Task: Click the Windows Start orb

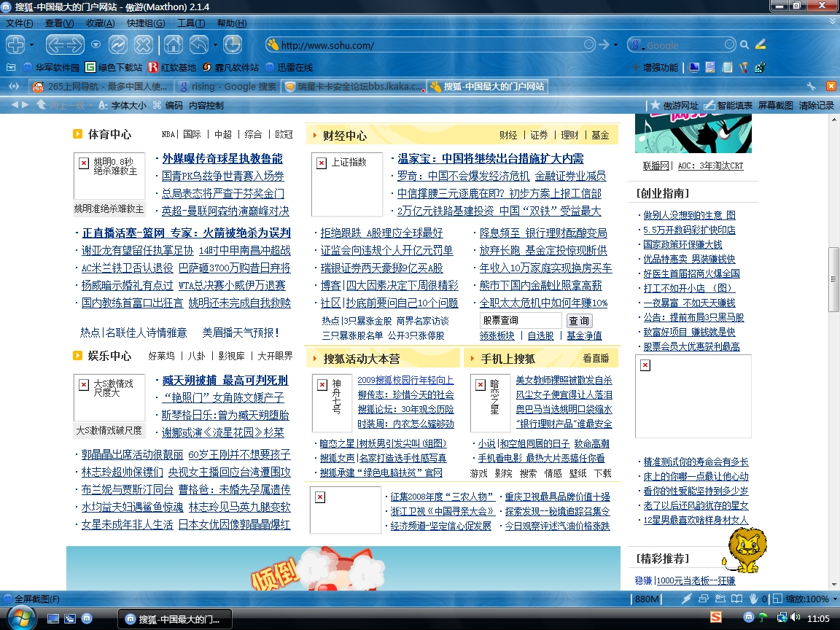Action: coord(20,619)
